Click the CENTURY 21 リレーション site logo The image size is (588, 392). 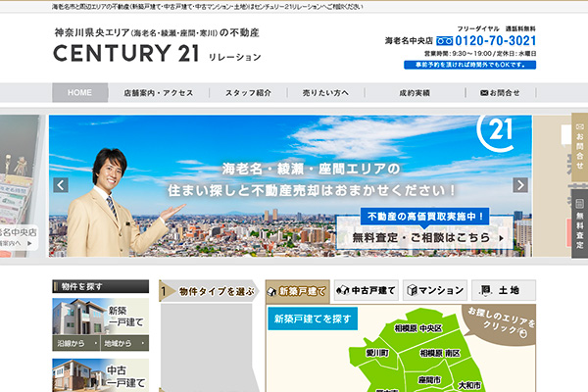(x=157, y=53)
